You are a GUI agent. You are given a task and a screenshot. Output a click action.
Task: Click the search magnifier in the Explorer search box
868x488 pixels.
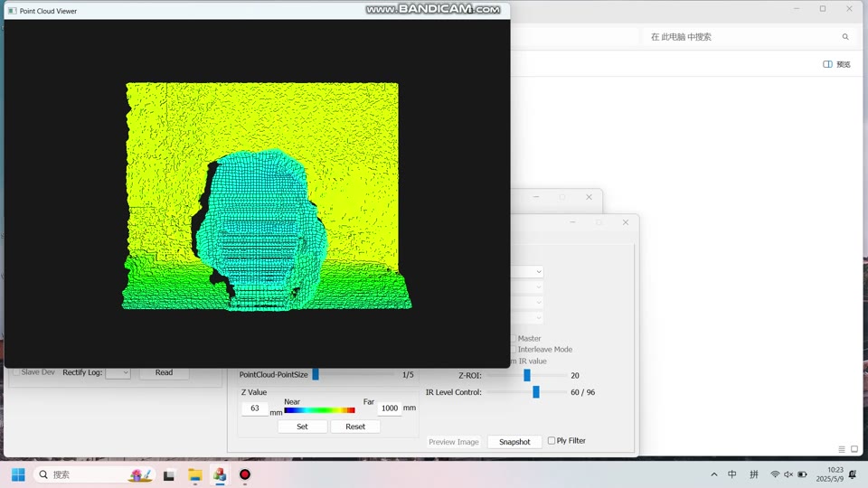point(845,37)
